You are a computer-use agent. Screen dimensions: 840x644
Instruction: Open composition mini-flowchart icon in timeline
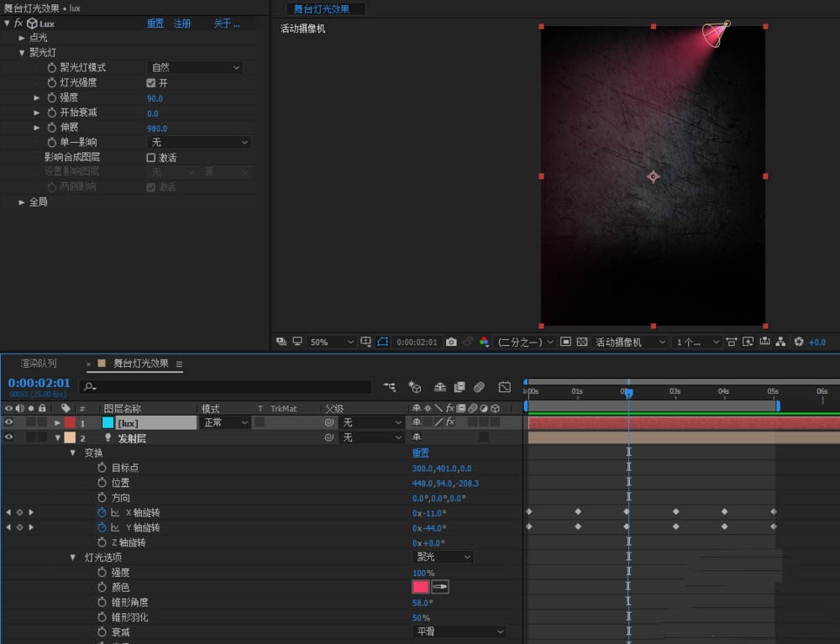[390, 386]
